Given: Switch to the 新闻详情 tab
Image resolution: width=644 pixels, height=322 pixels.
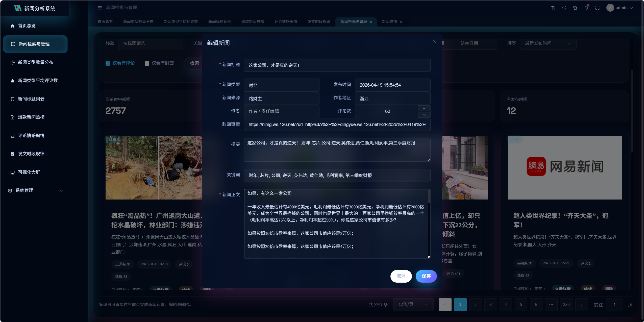Looking at the screenshot, I should 389,22.
